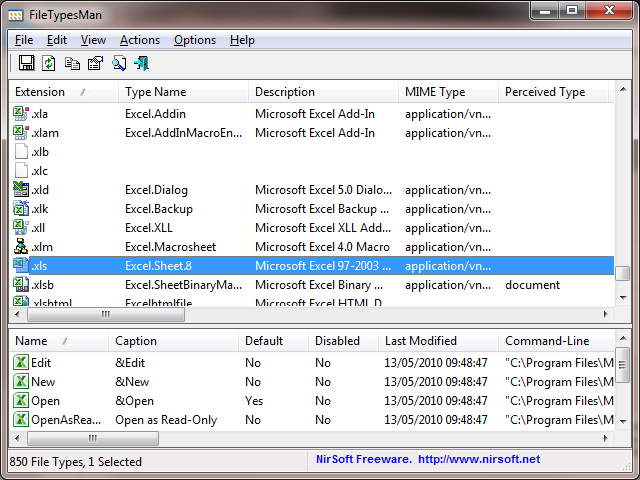Open the File menu
This screenshot has height=480, width=640.
click(x=24, y=40)
